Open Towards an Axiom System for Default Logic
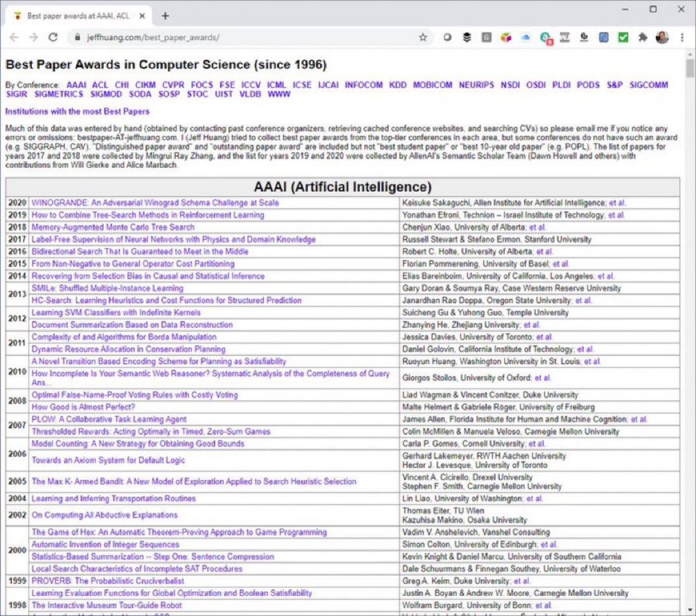This screenshot has height=616, width=696. click(x=108, y=461)
